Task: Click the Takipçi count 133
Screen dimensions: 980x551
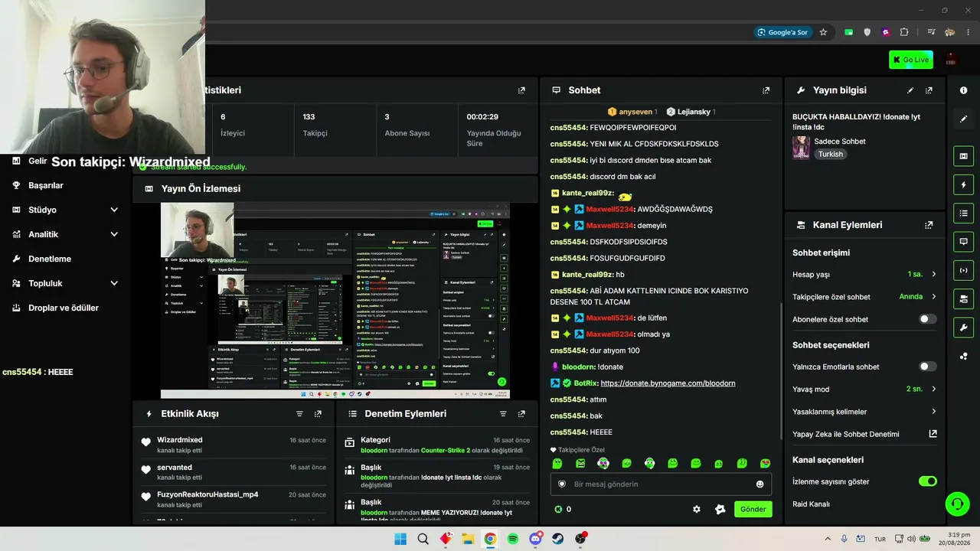Action: (309, 117)
